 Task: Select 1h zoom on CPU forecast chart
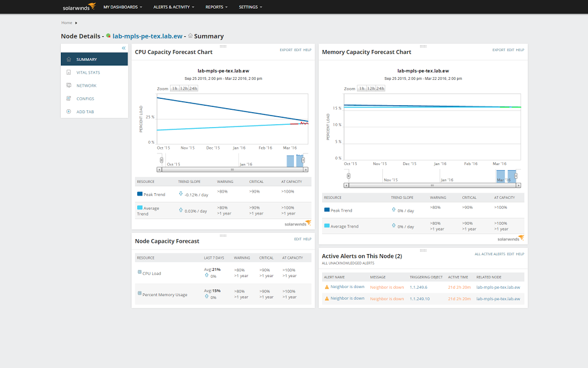(175, 89)
